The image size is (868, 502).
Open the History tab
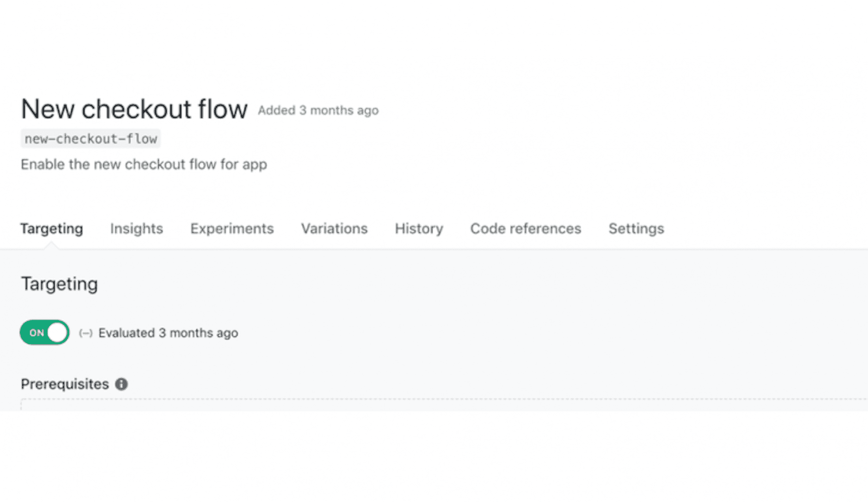tap(418, 229)
